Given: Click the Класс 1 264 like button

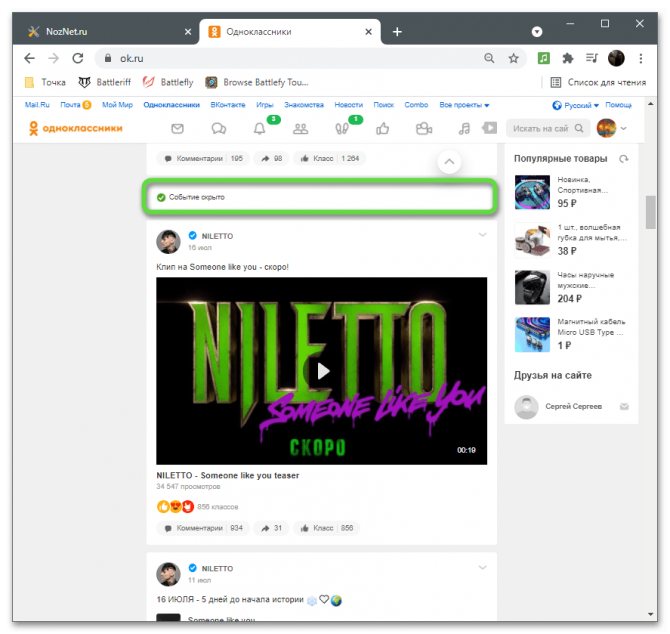Looking at the screenshot, I should [x=330, y=158].
